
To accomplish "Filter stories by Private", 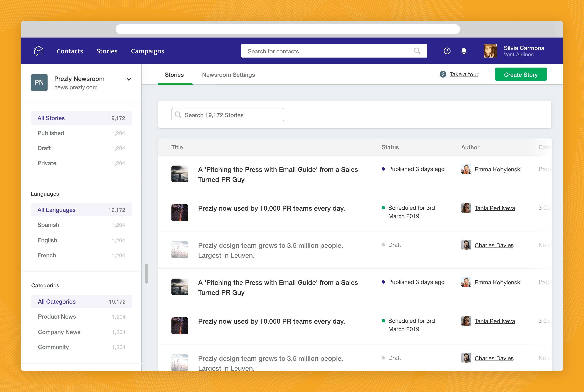I will coord(81,163).
